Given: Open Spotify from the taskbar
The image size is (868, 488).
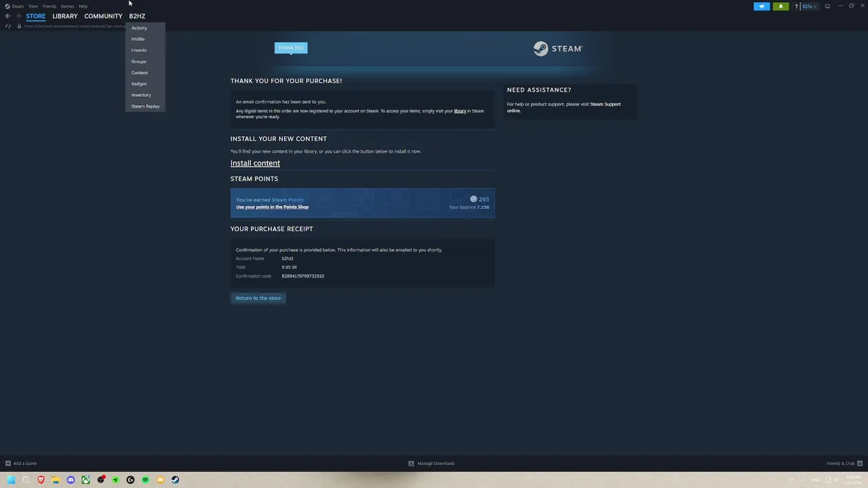Looking at the screenshot, I should [145, 480].
